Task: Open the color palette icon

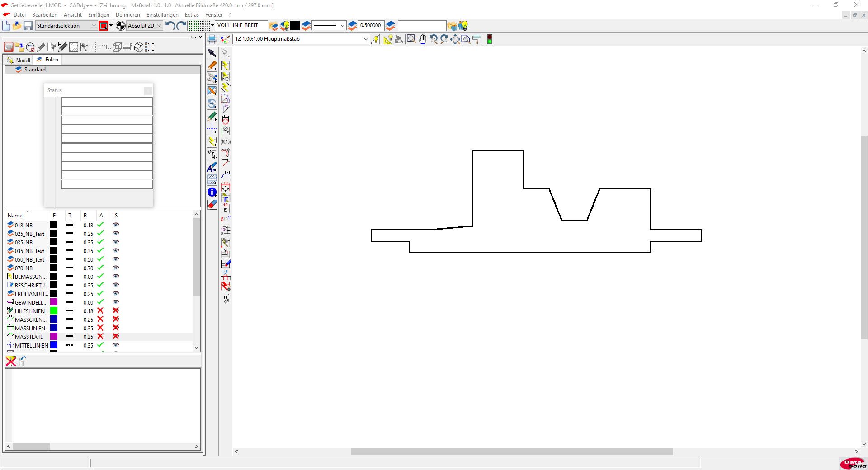Action: (225, 39)
